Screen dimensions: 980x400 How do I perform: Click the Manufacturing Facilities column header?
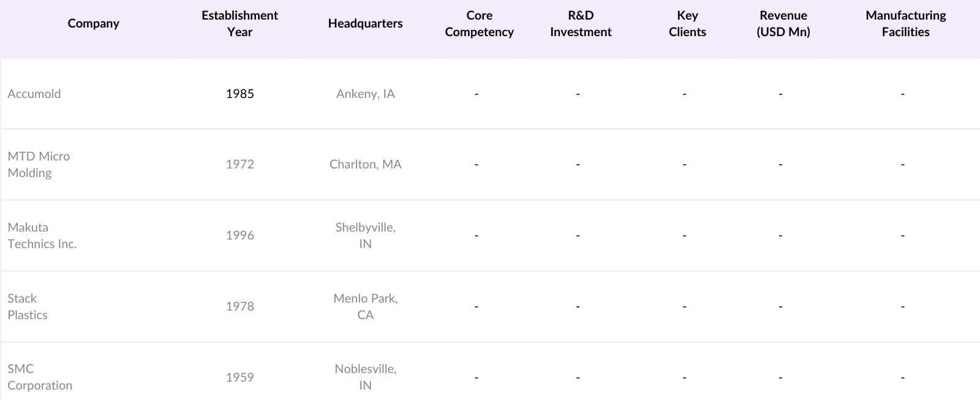click(905, 23)
